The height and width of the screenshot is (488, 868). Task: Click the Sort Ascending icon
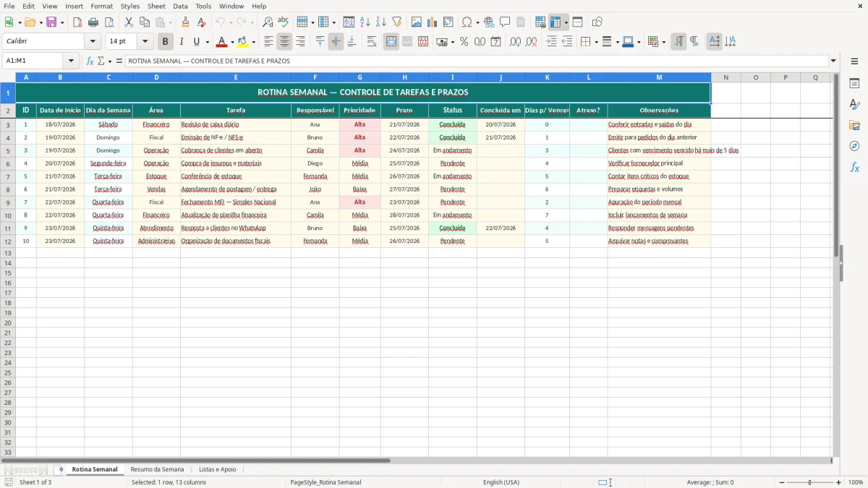[365, 22]
